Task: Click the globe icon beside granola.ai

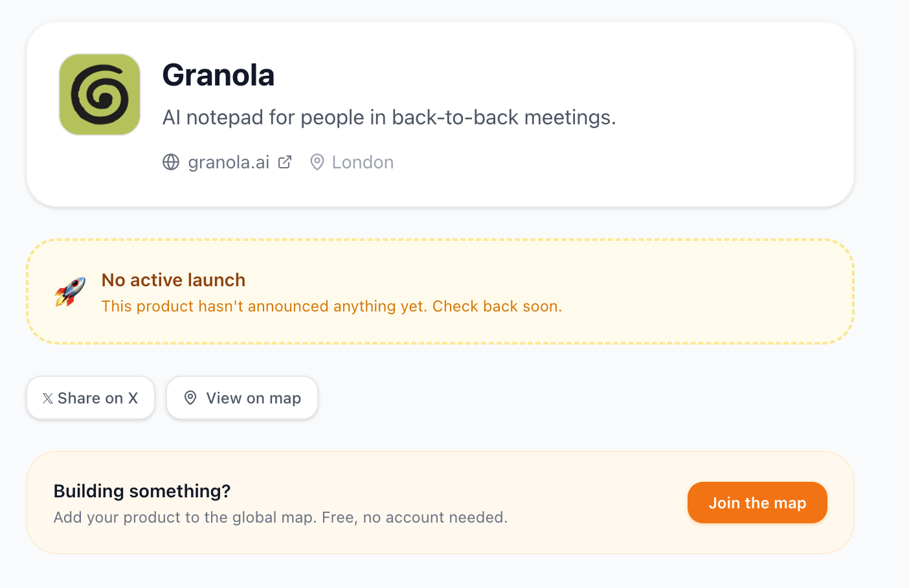Action: (x=171, y=162)
